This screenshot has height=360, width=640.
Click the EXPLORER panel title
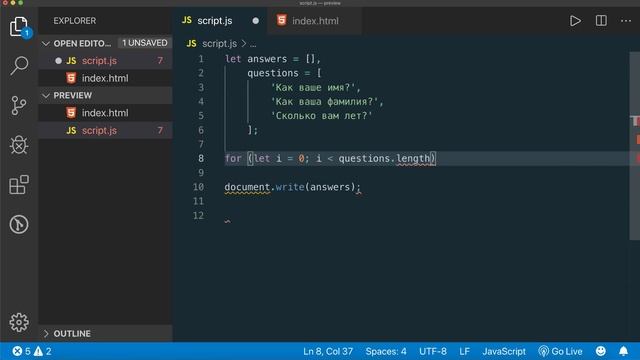75,21
